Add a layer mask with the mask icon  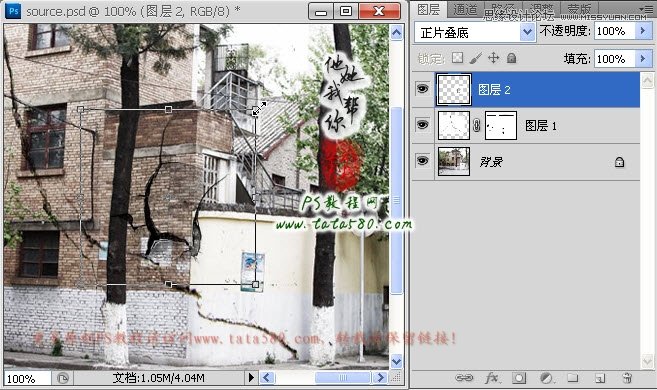tap(519, 378)
